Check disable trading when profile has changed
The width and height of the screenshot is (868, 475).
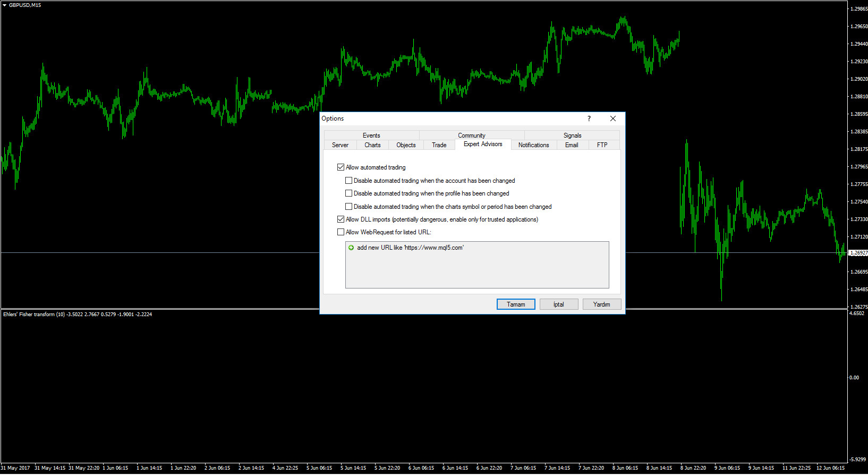click(x=349, y=193)
